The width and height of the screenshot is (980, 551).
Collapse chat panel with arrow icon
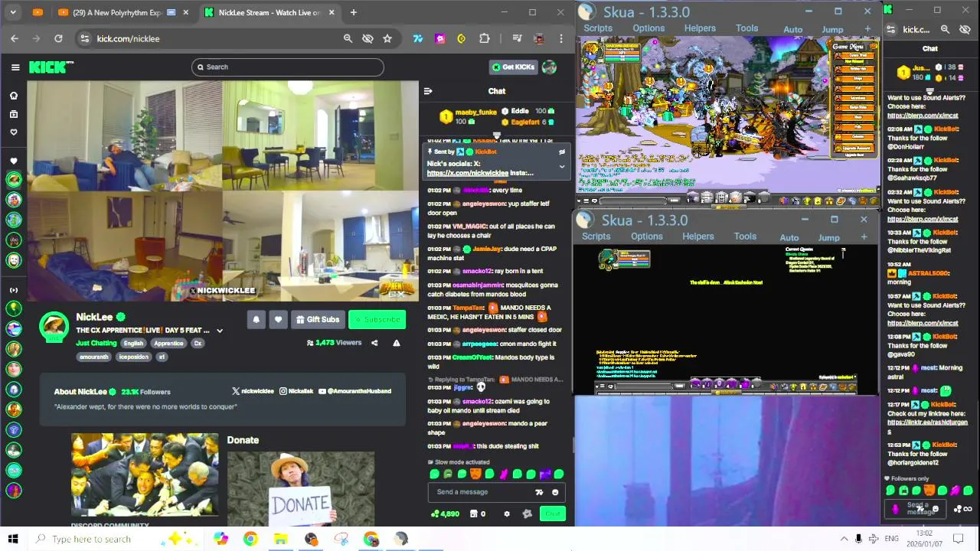coord(428,91)
